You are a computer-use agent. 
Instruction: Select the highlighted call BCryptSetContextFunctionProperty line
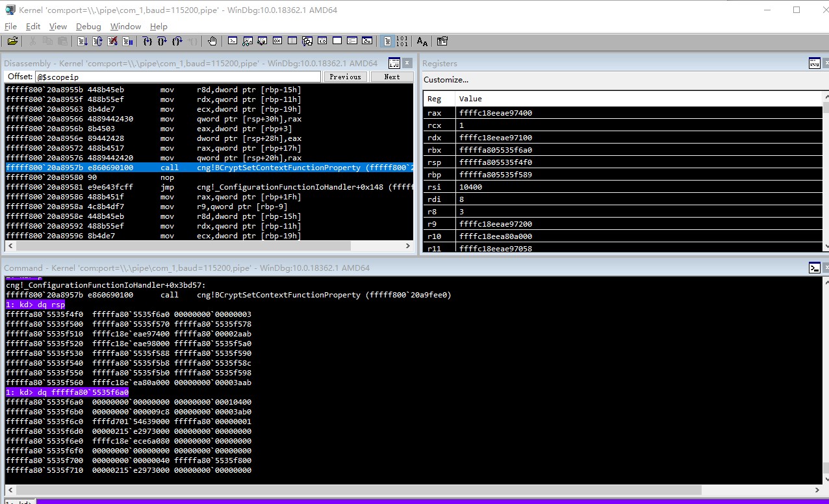point(209,168)
